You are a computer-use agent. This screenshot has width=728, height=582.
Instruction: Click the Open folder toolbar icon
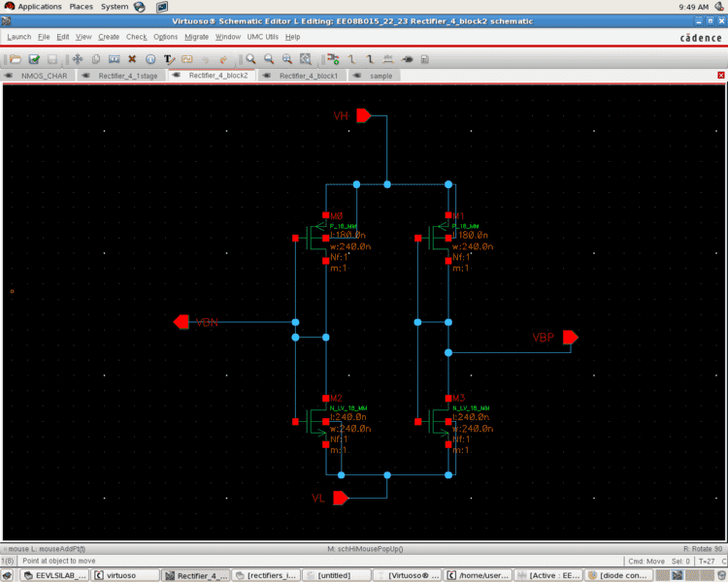coord(17,59)
